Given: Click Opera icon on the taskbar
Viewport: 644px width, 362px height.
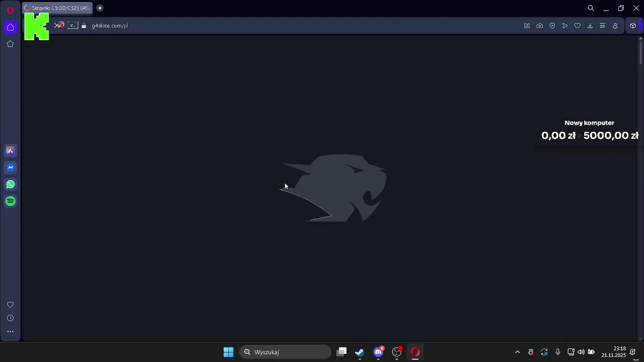Looking at the screenshot, I should click(x=415, y=352).
